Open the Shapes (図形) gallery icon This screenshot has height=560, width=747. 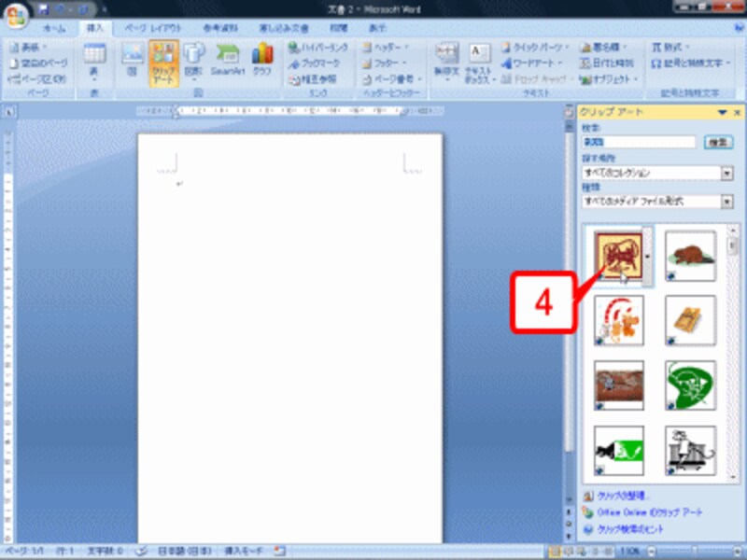(196, 58)
